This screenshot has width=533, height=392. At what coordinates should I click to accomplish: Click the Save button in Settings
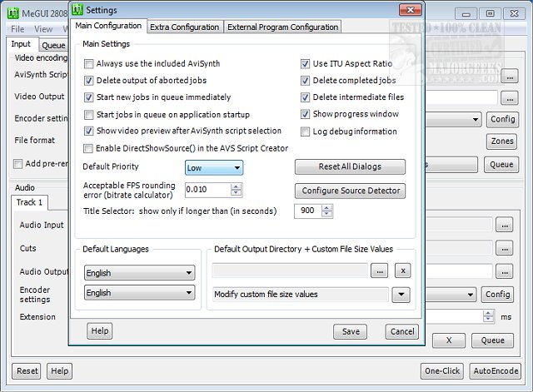coord(350,331)
